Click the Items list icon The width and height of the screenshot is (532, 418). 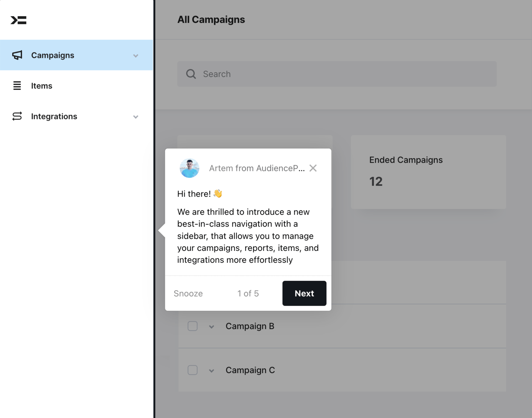(17, 86)
